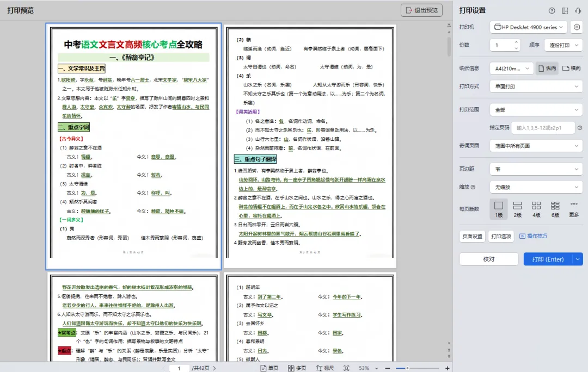Open the A4 paper size dropdown
The width and height of the screenshot is (588, 372).
click(511, 68)
